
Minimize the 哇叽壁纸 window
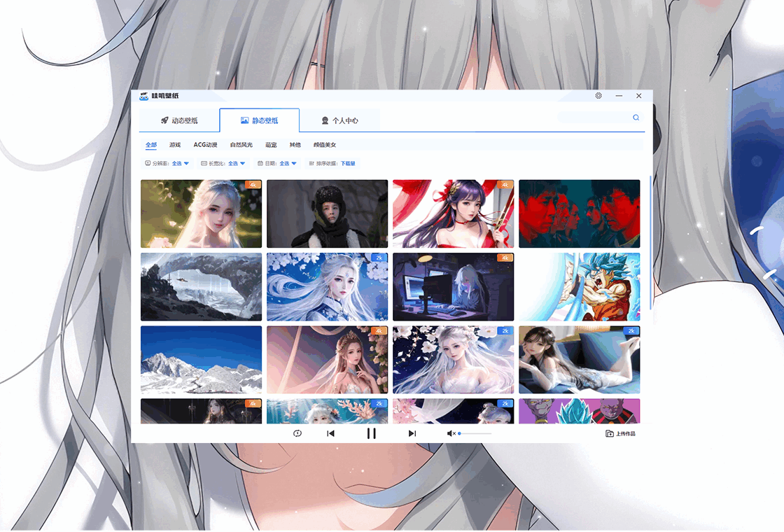tap(619, 95)
